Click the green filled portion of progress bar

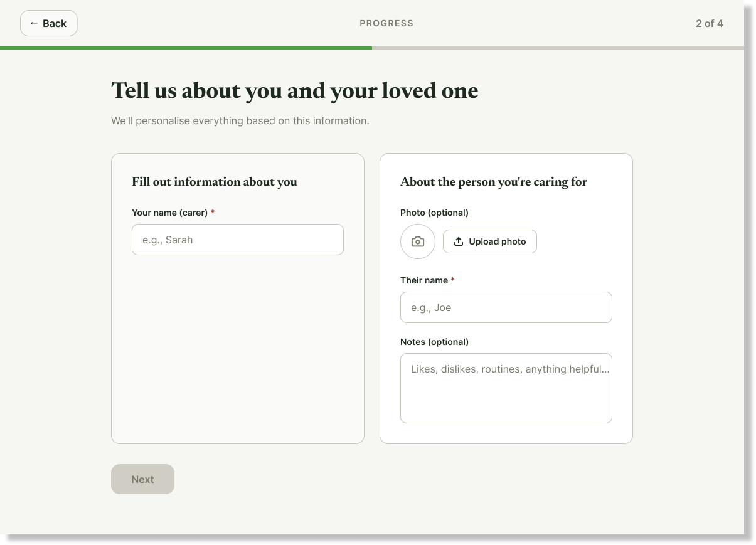click(x=186, y=48)
